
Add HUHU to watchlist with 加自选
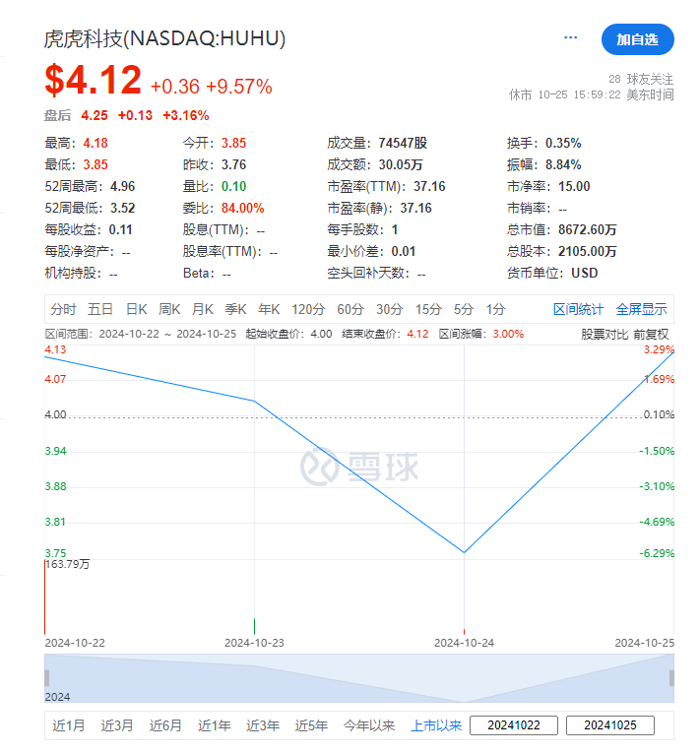pyautogui.click(x=637, y=39)
